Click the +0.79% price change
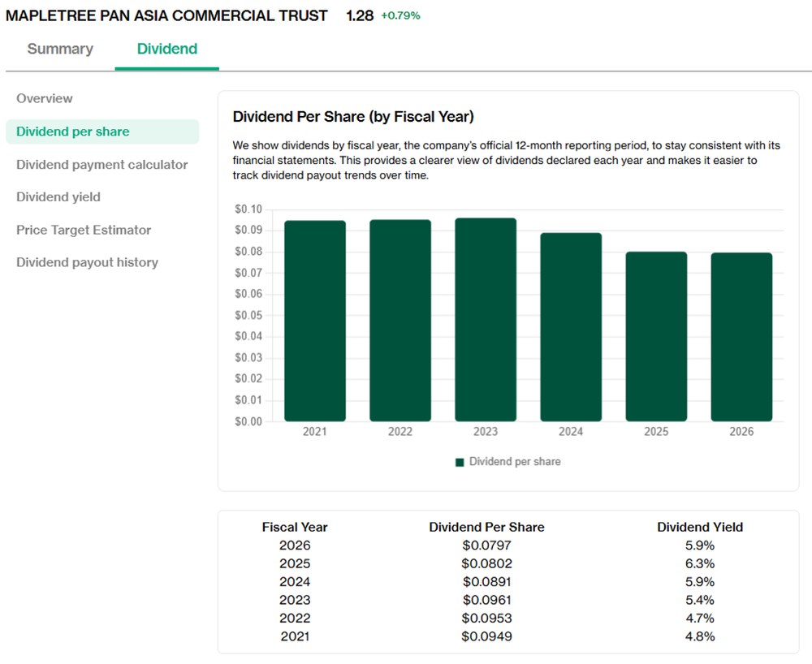This screenshot has height=664, width=812. pyautogui.click(x=400, y=15)
